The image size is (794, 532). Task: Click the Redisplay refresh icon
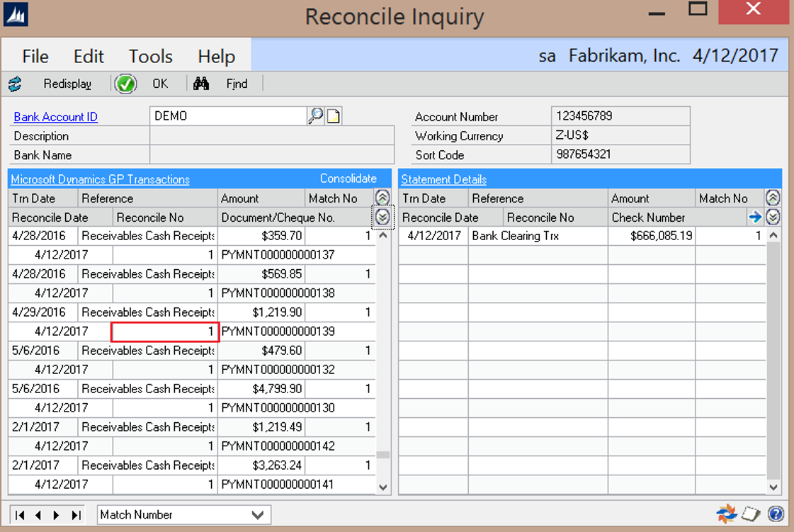15,84
